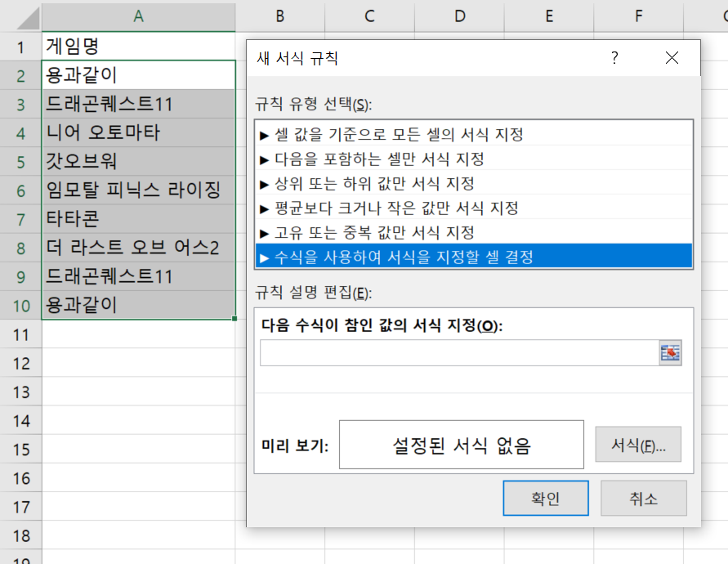Select row 10 header

(21, 306)
